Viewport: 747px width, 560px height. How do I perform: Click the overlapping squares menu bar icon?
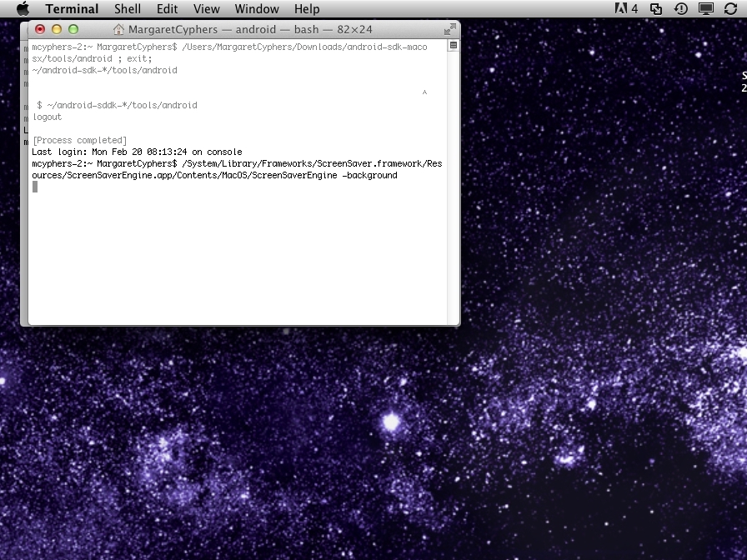[656, 8]
